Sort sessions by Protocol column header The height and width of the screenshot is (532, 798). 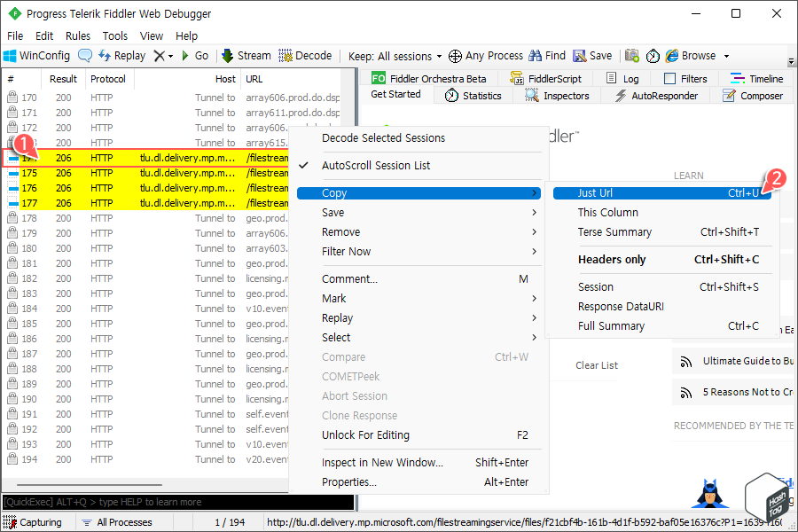(108, 79)
